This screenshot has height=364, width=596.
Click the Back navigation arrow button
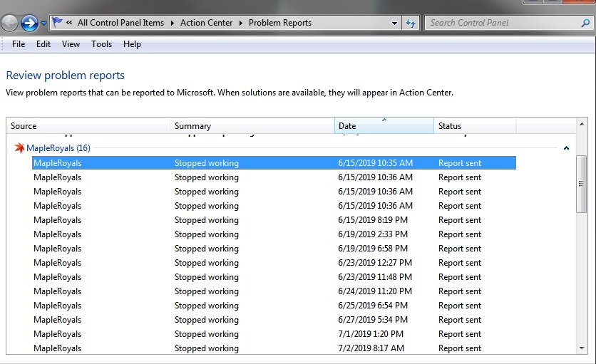tap(9, 24)
